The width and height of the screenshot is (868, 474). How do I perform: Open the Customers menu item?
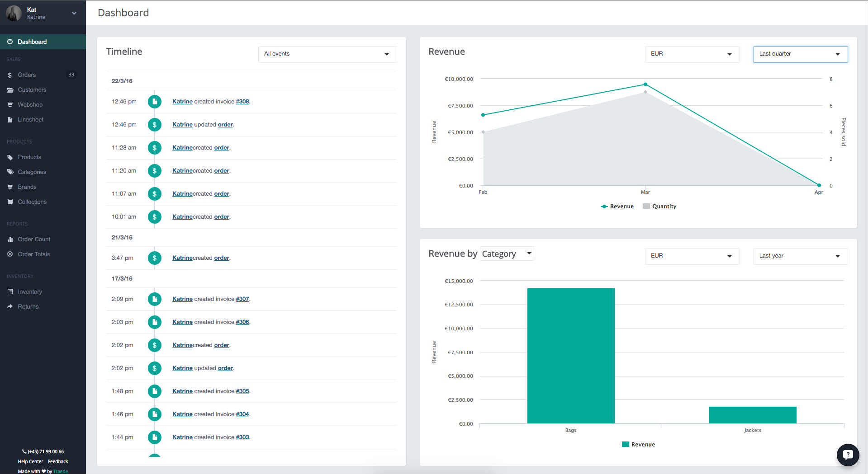[x=32, y=90]
